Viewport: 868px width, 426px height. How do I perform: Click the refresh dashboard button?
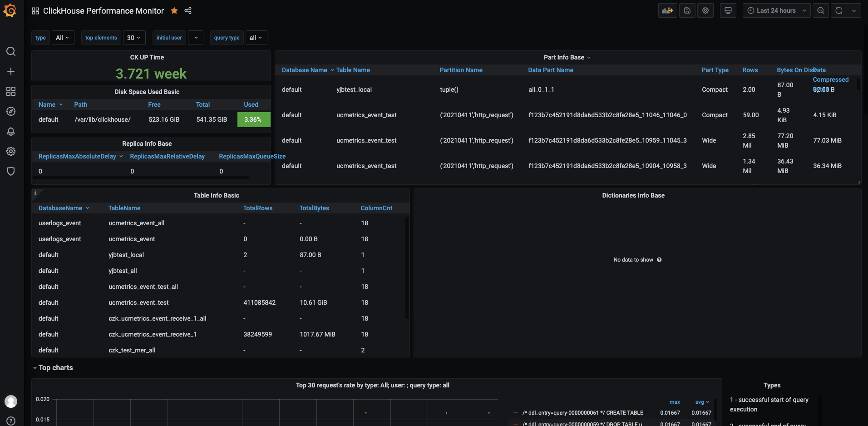[x=838, y=10]
